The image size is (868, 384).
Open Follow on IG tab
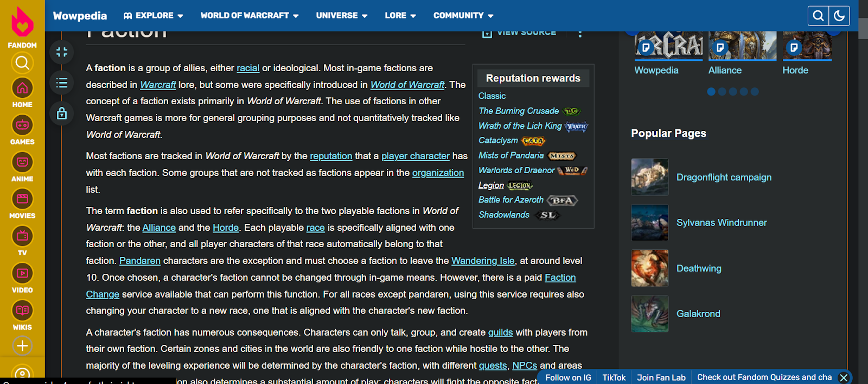point(568,377)
